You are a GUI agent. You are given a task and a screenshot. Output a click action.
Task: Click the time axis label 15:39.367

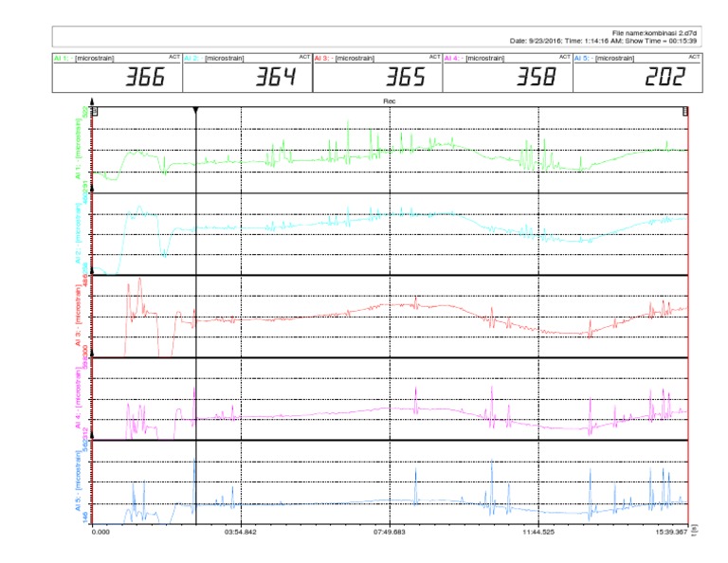coord(671,532)
